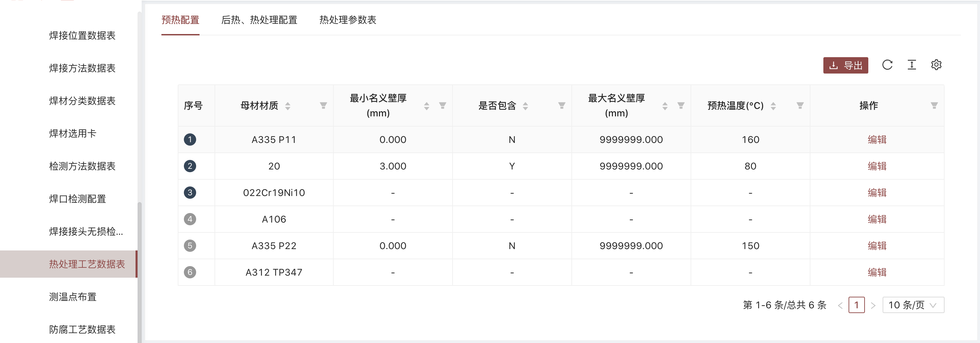Open filter for 预热温度 column

coord(800,105)
